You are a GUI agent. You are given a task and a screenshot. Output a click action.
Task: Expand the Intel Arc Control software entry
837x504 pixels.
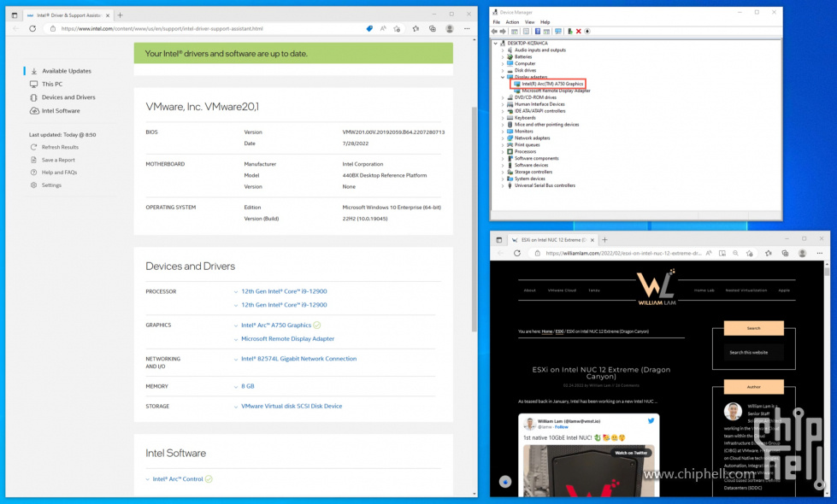148,479
